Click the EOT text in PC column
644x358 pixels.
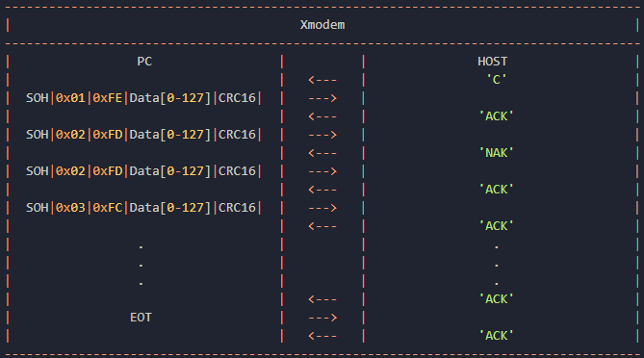141,318
